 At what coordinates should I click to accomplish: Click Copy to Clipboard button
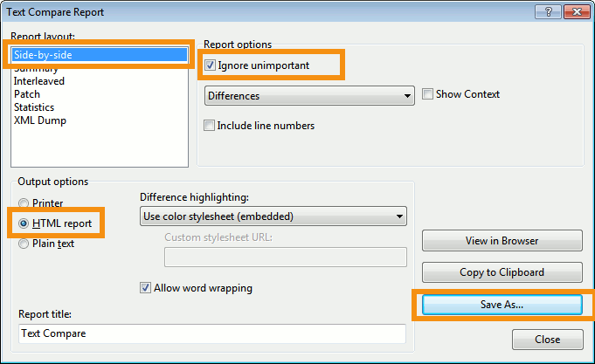point(502,272)
